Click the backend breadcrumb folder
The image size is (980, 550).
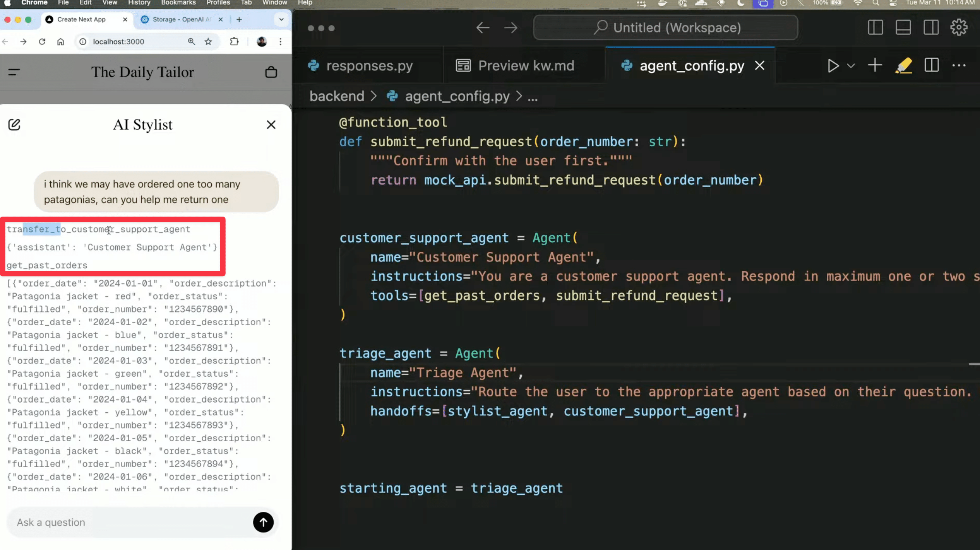pyautogui.click(x=337, y=96)
